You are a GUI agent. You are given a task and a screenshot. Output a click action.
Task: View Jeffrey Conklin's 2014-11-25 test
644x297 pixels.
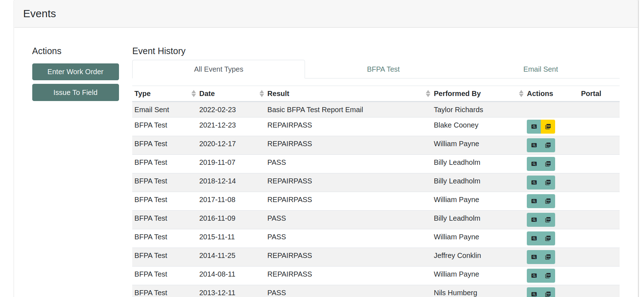coord(534,257)
